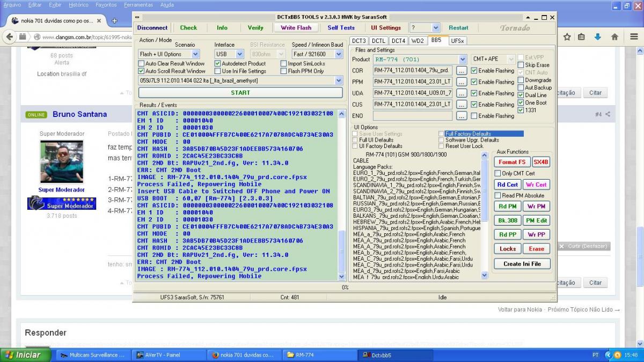Click the Rd Cert button
This screenshot has height=362, width=644.
pyautogui.click(x=508, y=184)
